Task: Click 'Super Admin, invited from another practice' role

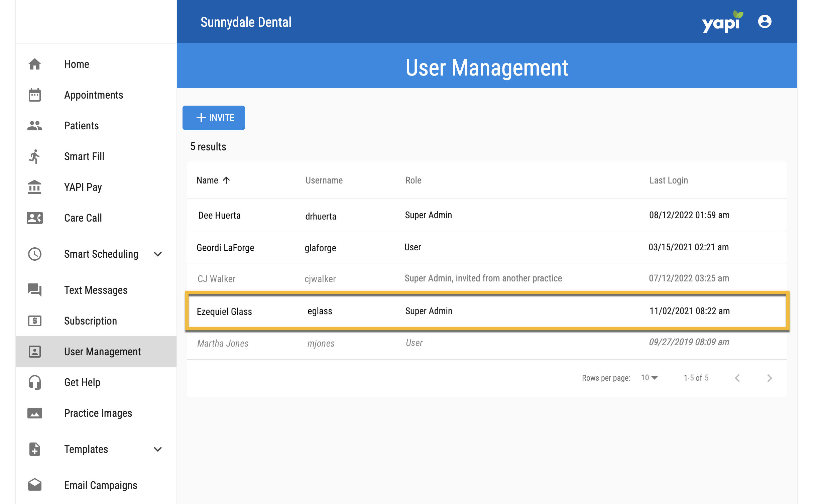Action: point(483,278)
